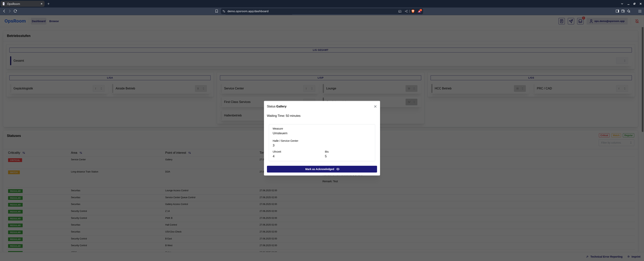Select the OpsRoom browser tab
This screenshot has height=261, width=644.
click(22, 3)
